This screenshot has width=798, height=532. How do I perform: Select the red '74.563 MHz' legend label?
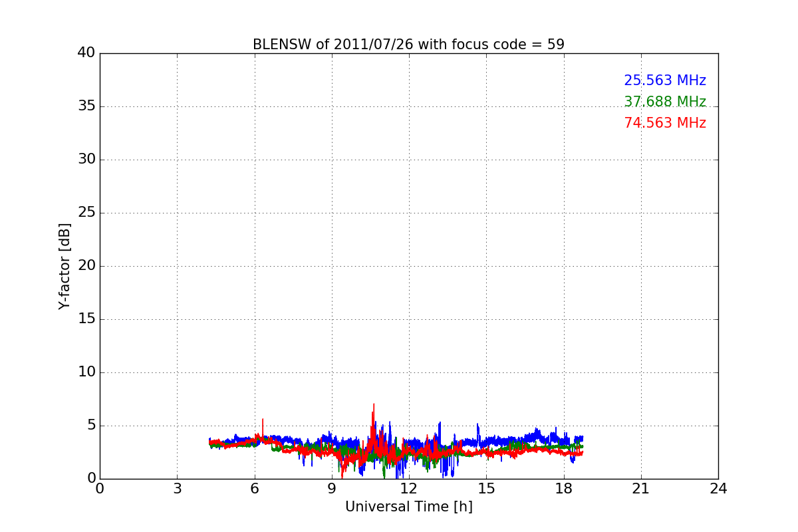pos(665,123)
